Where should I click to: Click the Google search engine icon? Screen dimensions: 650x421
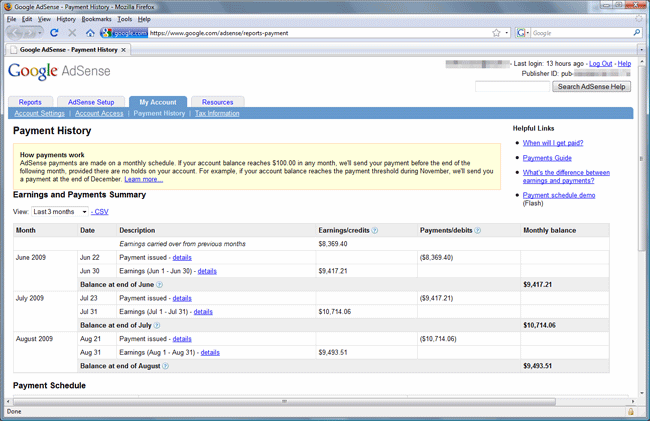(521, 33)
